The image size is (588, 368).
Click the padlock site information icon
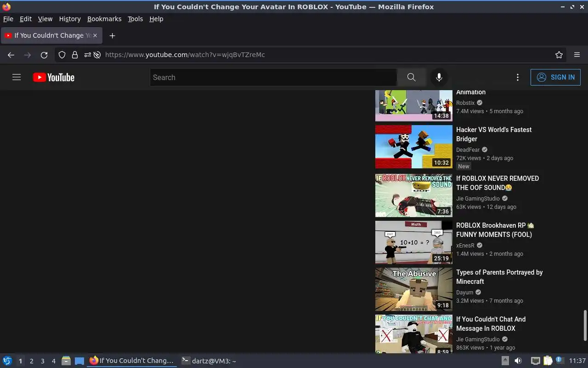pyautogui.click(x=75, y=55)
